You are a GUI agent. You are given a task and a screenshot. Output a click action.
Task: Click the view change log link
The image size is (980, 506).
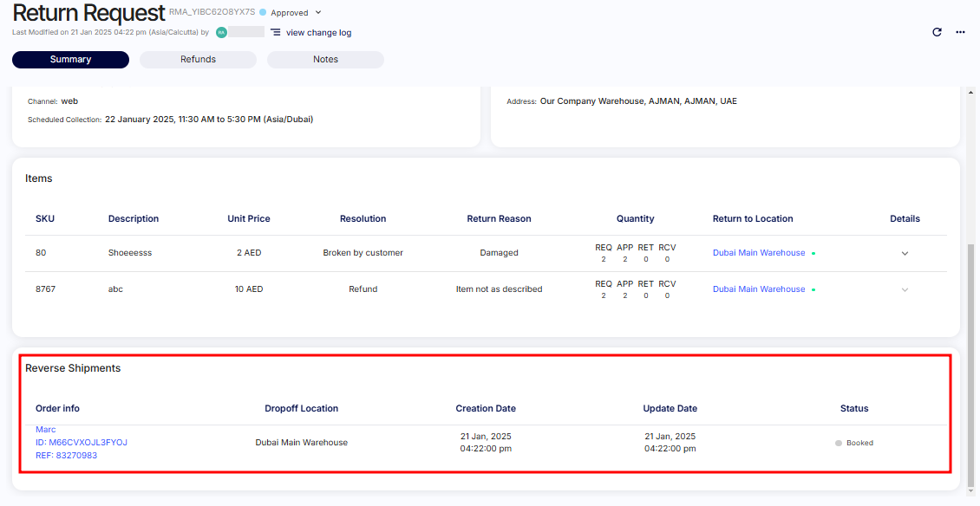319,32
